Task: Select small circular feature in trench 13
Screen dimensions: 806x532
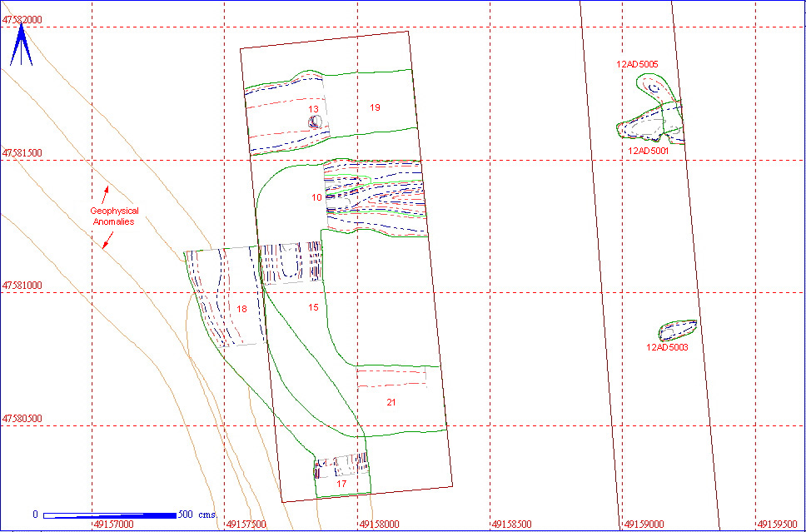Action: pyautogui.click(x=315, y=122)
